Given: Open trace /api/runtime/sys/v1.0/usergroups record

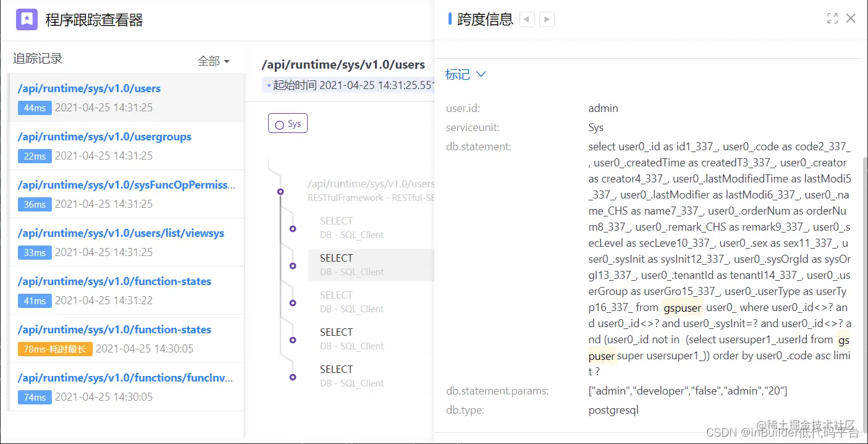Looking at the screenshot, I should [x=126, y=146].
